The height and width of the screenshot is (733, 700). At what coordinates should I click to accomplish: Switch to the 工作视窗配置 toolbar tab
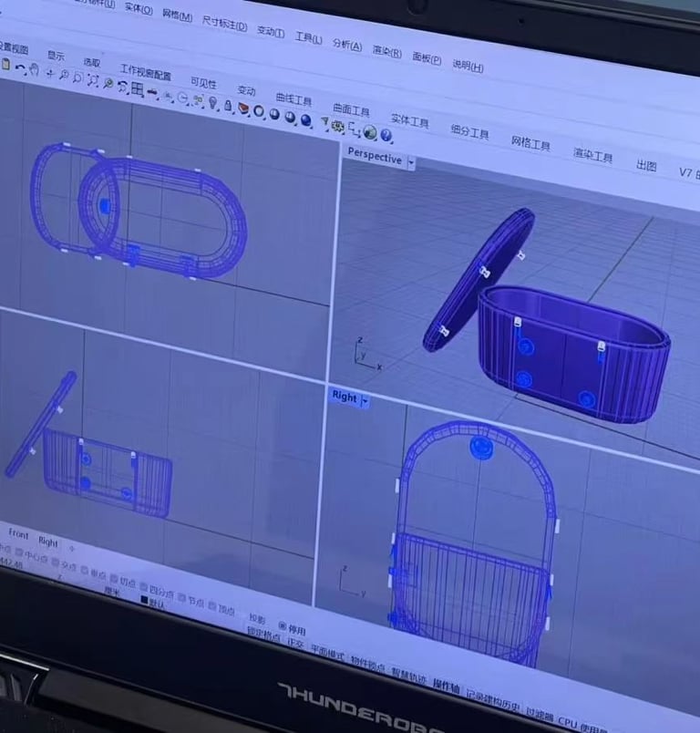coord(146,72)
